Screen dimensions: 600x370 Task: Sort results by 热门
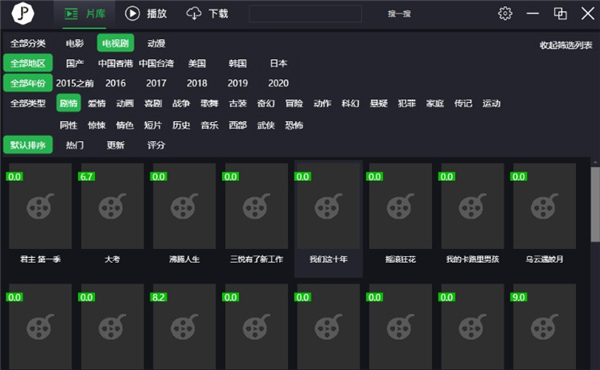point(75,145)
